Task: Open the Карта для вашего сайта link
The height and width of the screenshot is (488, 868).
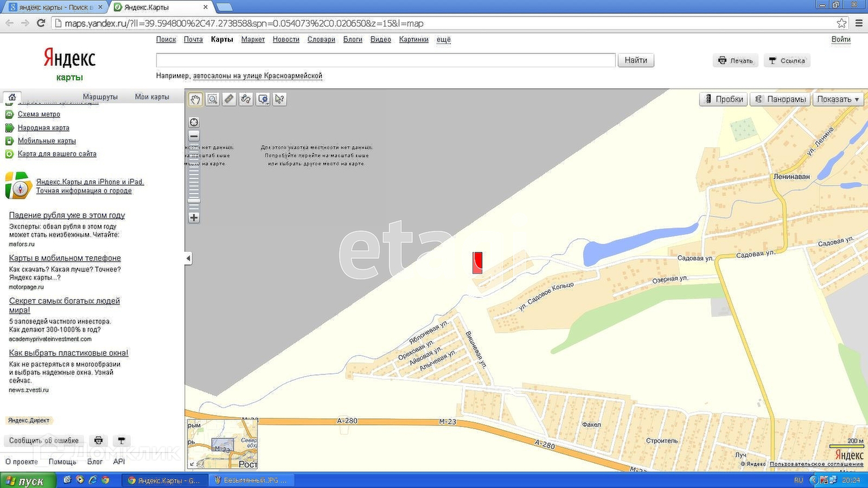Action: click(x=57, y=154)
